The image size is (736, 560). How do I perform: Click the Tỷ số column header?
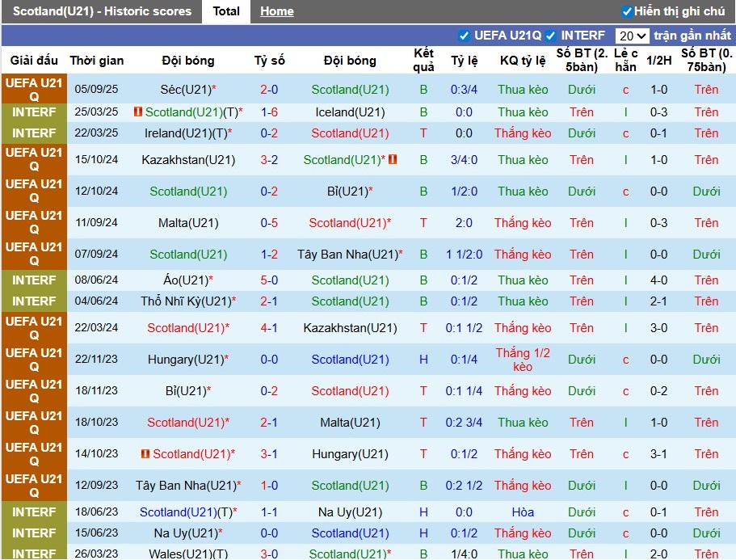pyautogui.click(x=269, y=60)
